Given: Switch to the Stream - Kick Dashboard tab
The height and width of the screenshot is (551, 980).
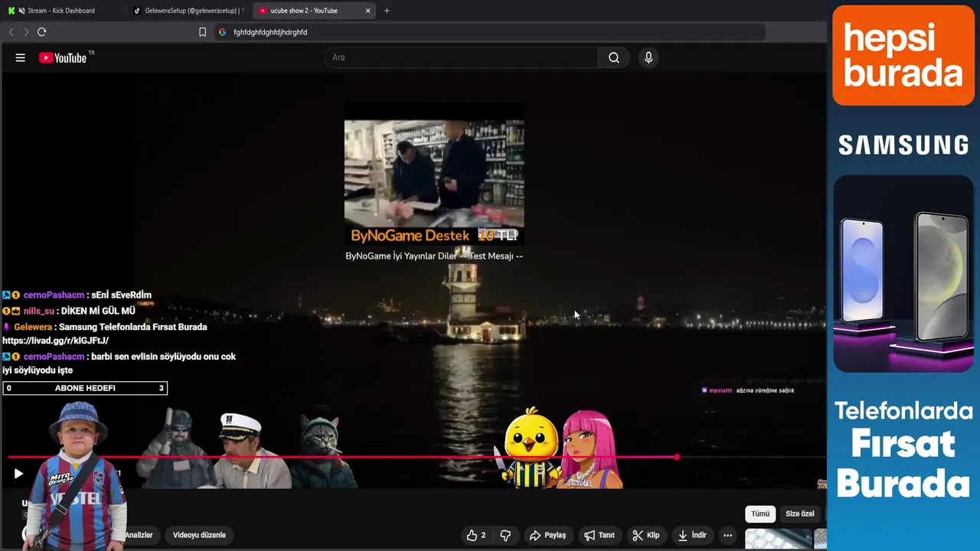Looking at the screenshot, I should tap(61, 11).
